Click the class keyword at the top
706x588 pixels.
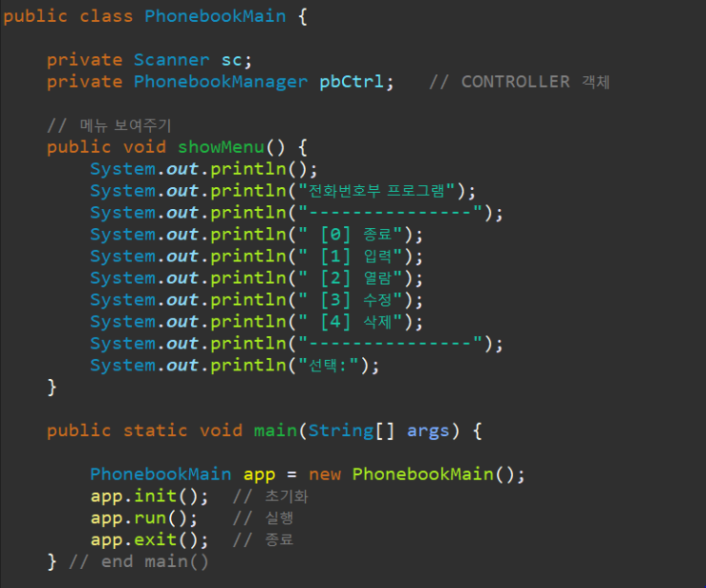[106, 17]
